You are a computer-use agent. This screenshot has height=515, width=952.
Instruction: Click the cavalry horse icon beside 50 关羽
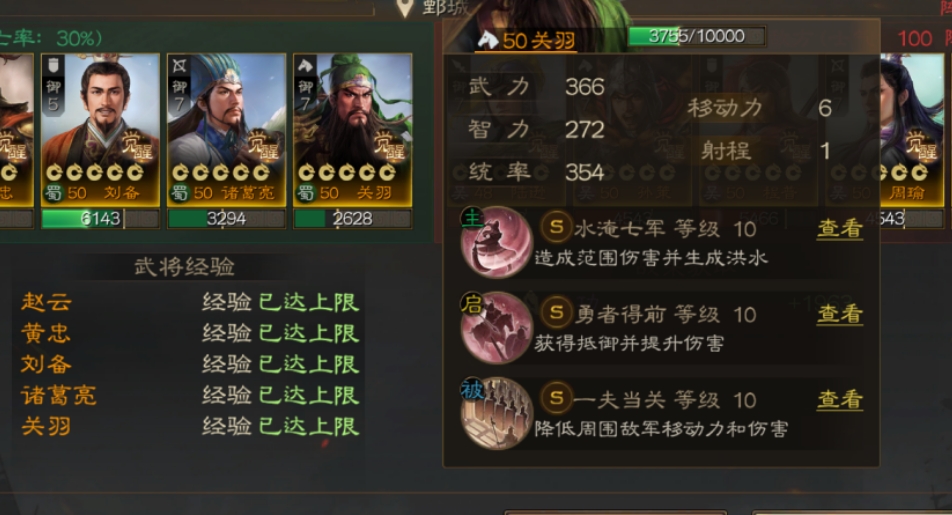pos(488,39)
